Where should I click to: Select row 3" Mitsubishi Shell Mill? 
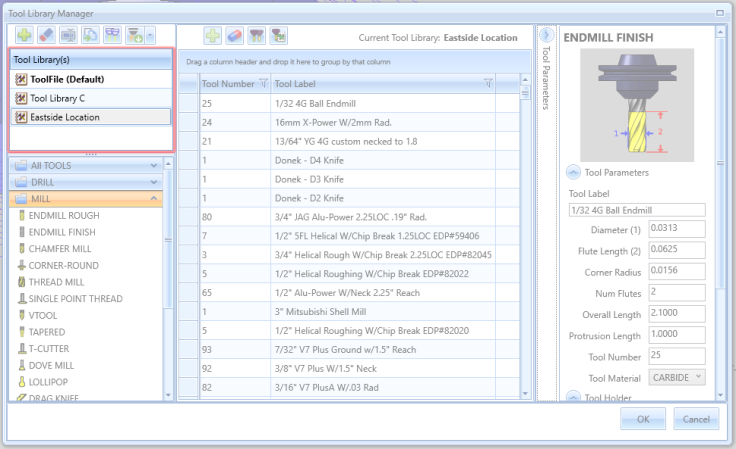pyautogui.click(x=350, y=312)
